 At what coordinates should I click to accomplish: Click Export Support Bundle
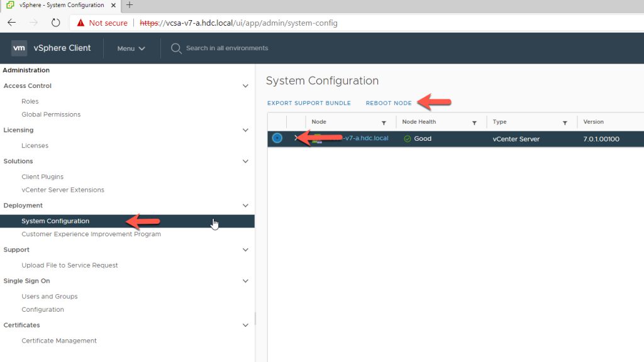(x=309, y=103)
